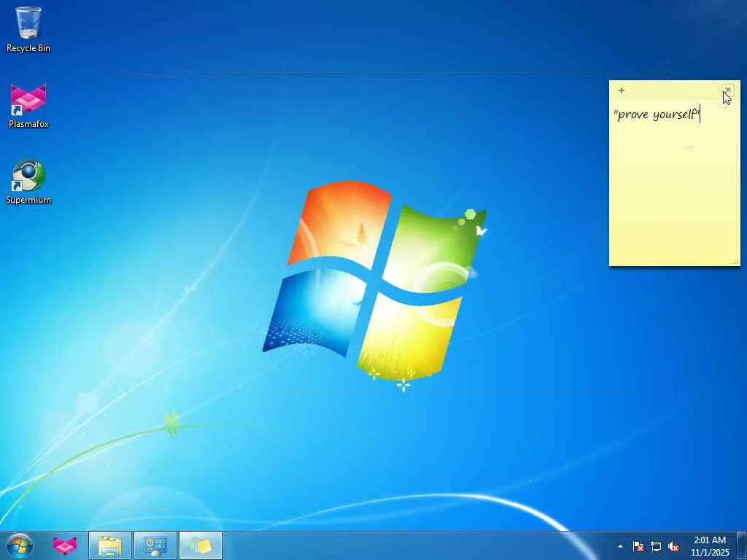Launch Plasmafox from the taskbar
747x560 pixels.
(x=64, y=545)
